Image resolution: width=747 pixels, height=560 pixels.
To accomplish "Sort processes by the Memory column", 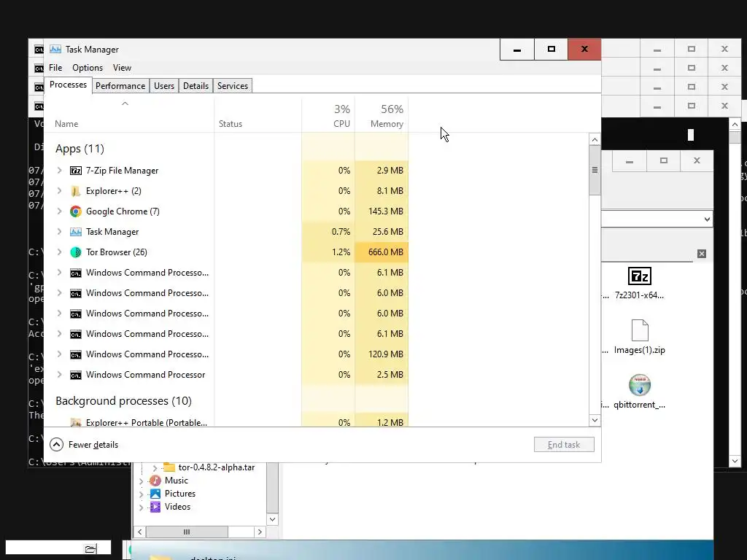I will tap(382, 116).
